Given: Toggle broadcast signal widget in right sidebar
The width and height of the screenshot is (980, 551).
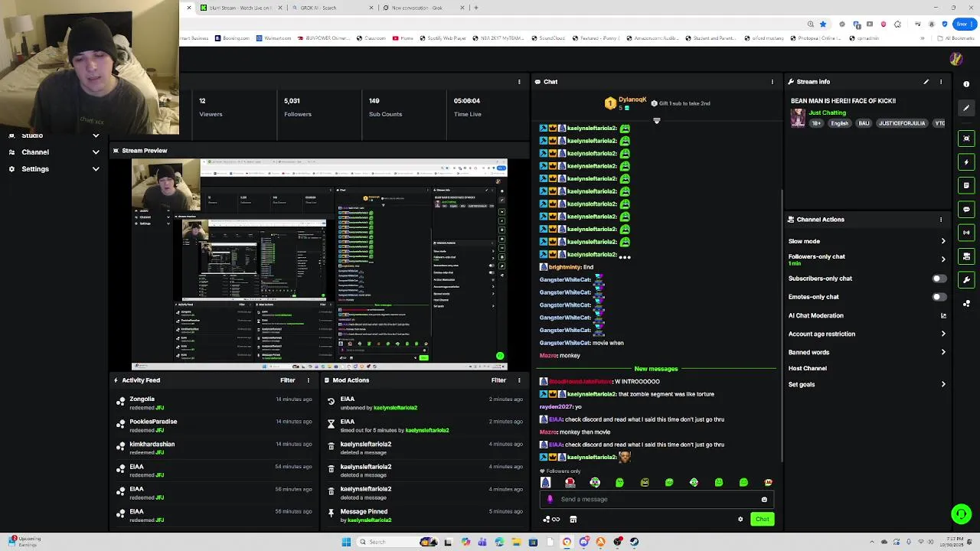Looking at the screenshot, I should click(x=966, y=233).
